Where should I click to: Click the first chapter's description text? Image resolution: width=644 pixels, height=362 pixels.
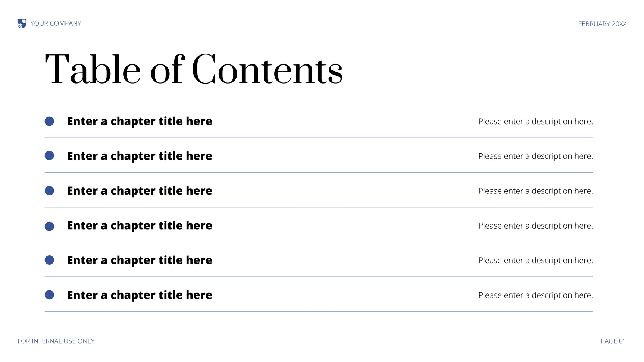(x=535, y=122)
